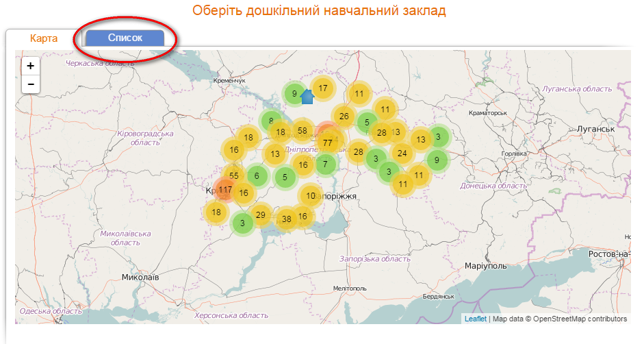Open the green 9 cluster beside house marker

pyautogui.click(x=294, y=94)
